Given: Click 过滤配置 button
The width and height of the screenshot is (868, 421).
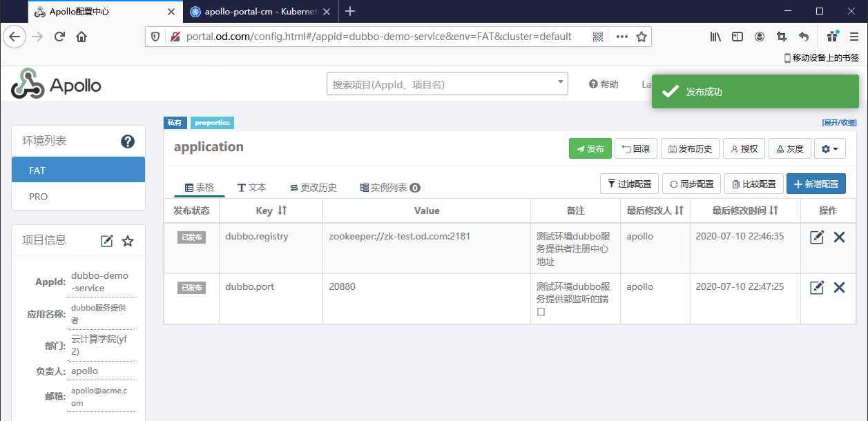Looking at the screenshot, I should (x=629, y=184).
